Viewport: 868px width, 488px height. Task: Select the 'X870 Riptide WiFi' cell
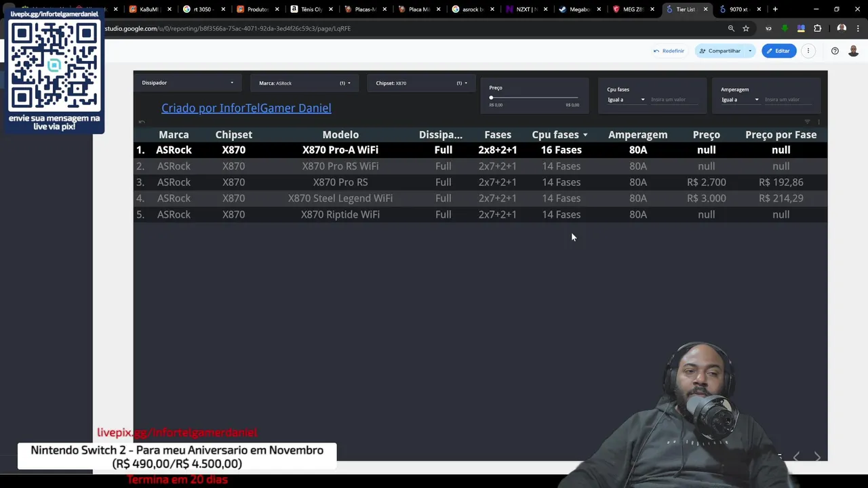[340, 215]
